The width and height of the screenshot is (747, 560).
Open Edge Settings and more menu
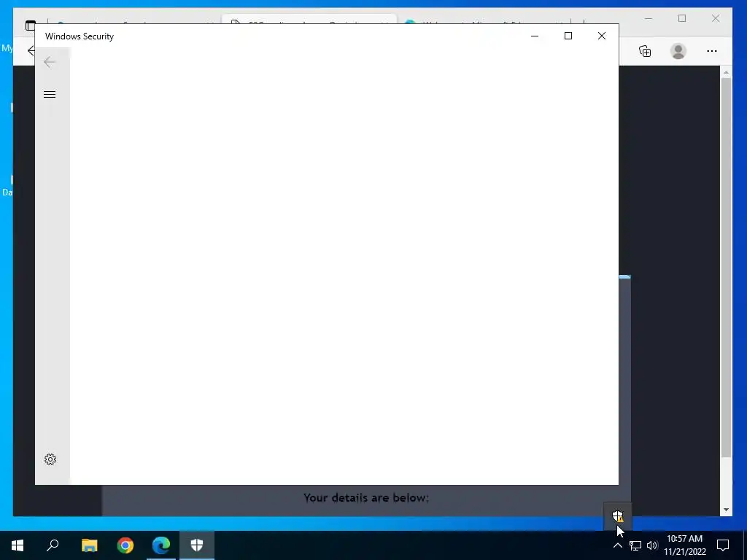712,51
